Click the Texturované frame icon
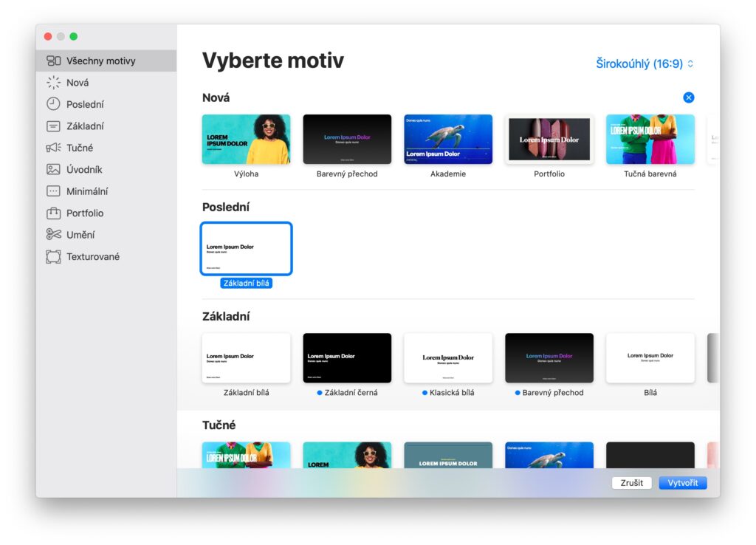756x545 pixels. 53,256
